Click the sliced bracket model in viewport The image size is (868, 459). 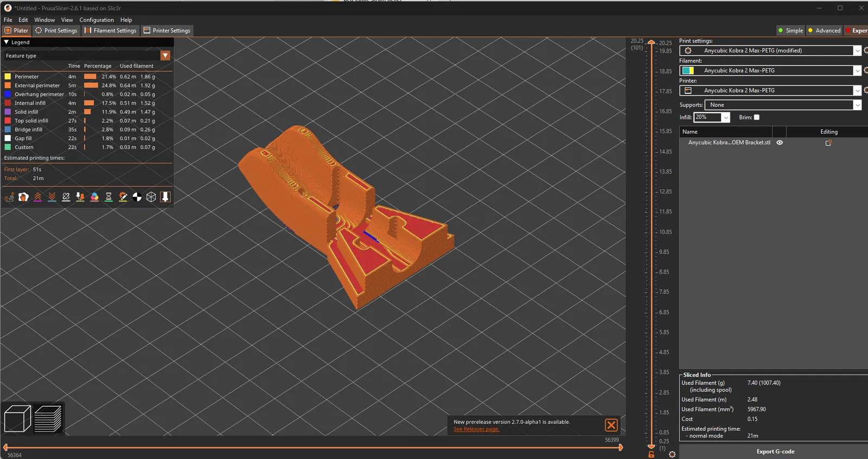pyautogui.click(x=346, y=217)
